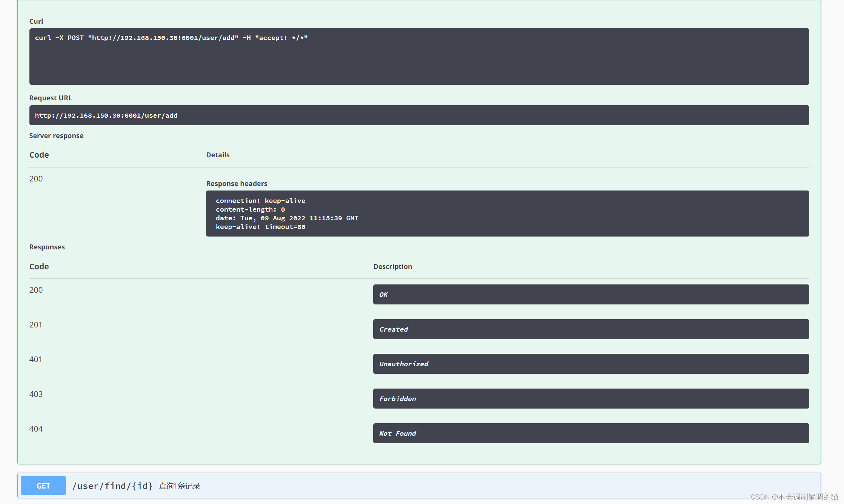Select the curl command text
The image size is (844, 504).
pyautogui.click(x=171, y=38)
